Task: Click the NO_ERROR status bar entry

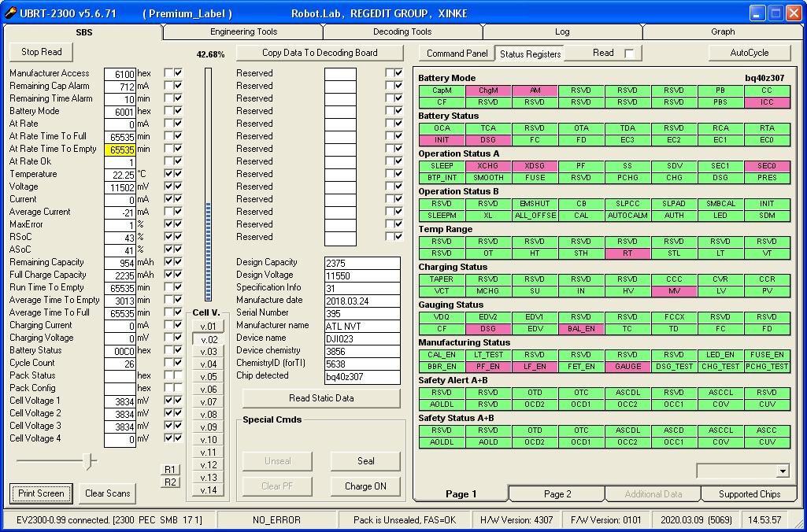Action: 277,520
